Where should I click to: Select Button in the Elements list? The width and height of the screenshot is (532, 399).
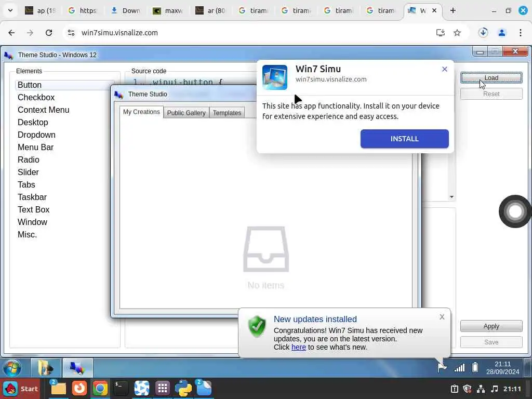(x=64, y=85)
